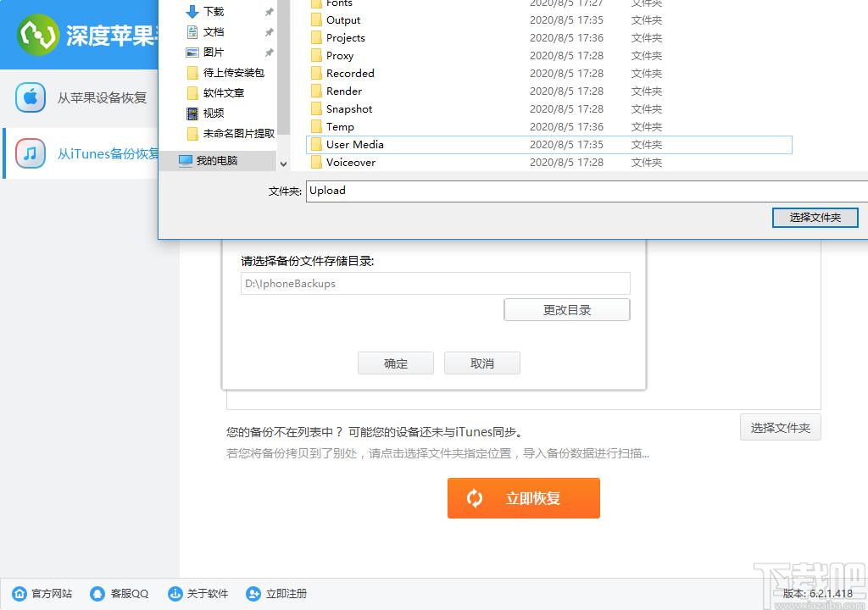
Task: Open the 立即注册 link
Action: 287,593
